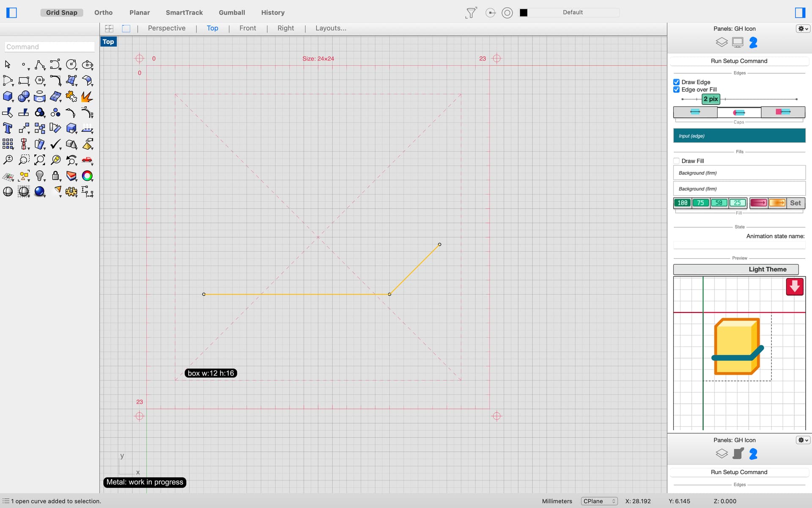
Task: Disable the Edge over Fill checkbox
Action: point(676,90)
